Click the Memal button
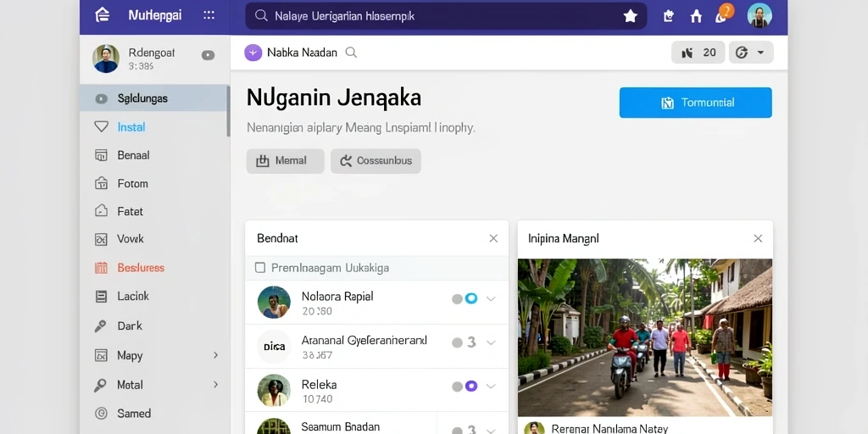868x434 pixels. (x=285, y=161)
